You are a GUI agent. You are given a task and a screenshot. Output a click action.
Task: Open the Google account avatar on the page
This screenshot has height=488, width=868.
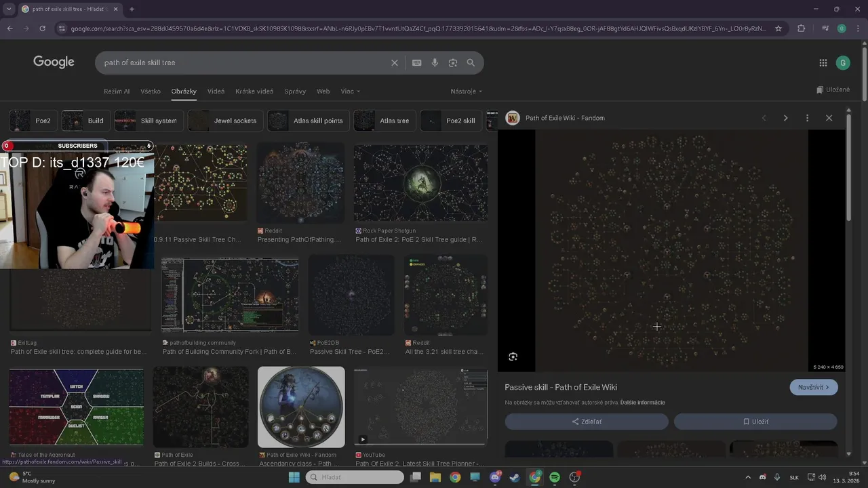[843, 63]
